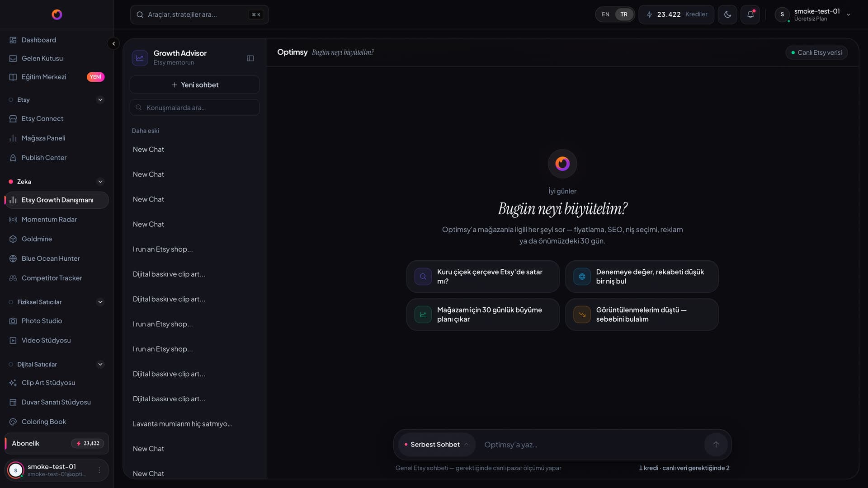Start a Yeni sohbet
The height and width of the screenshot is (488, 868).
195,85
